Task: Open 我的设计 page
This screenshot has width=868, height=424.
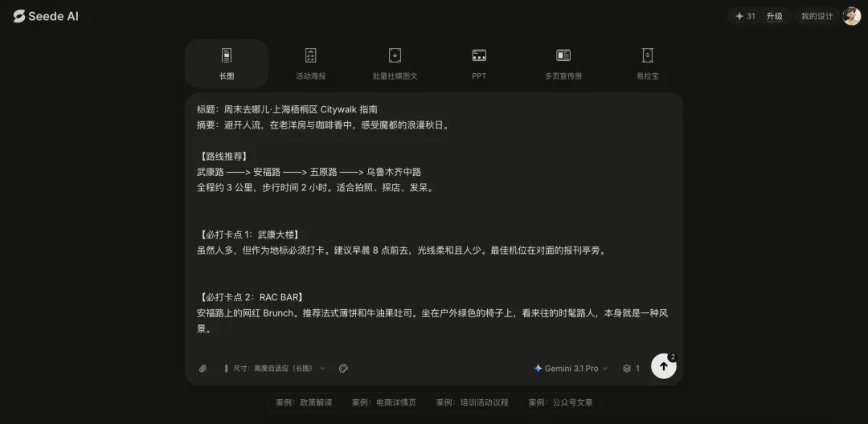Action: [x=817, y=17]
